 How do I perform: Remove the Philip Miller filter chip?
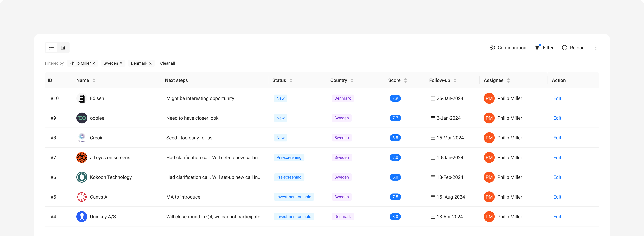[x=94, y=63]
